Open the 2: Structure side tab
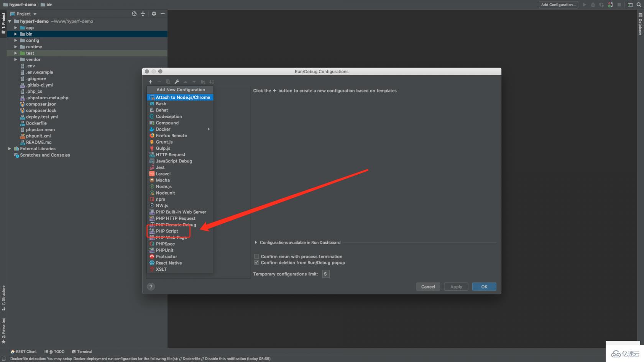The height and width of the screenshot is (362, 644). pyautogui.click(x=3, y=298)
